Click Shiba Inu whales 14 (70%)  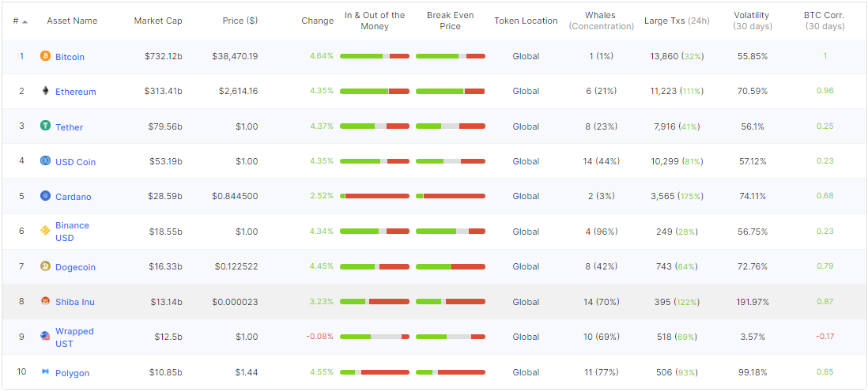[601, 302]
